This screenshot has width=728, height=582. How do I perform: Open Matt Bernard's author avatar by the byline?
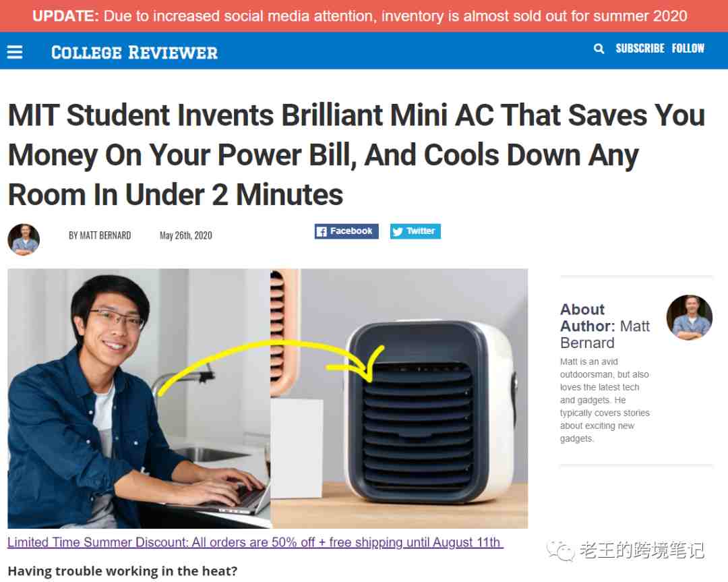click(x=24, y=239)
